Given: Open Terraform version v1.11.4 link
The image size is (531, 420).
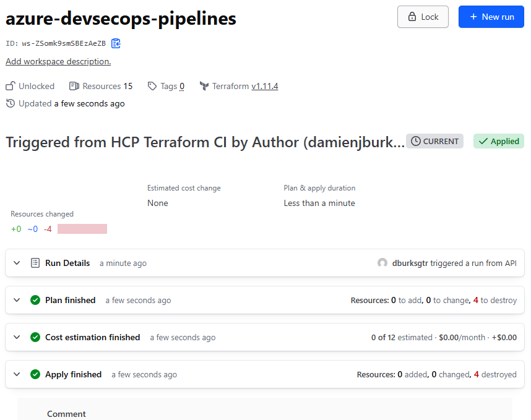Looking at the screenshot, I should pos(264,86).
